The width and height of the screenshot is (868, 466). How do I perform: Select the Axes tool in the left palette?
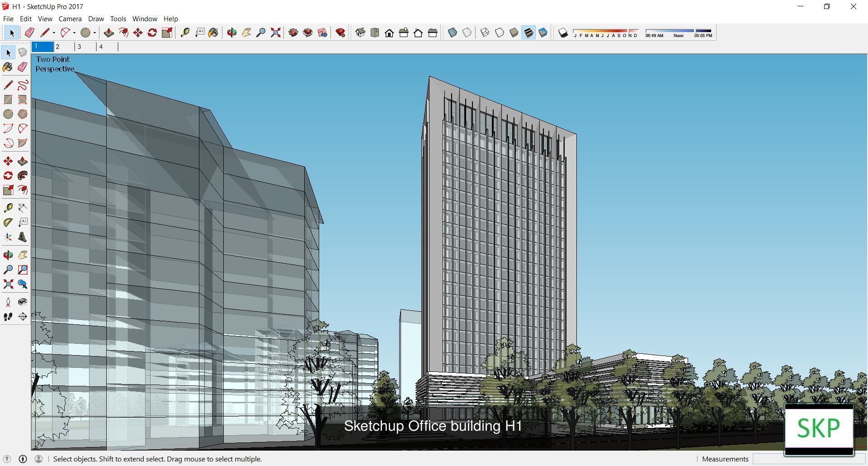click(x=8, y=237)
